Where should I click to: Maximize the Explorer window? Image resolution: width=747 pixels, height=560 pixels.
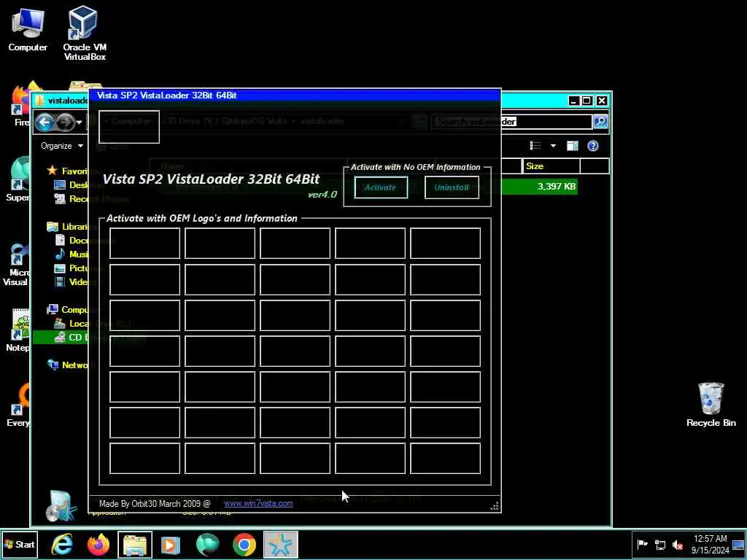pyautogui.click(x=587, y=101)
